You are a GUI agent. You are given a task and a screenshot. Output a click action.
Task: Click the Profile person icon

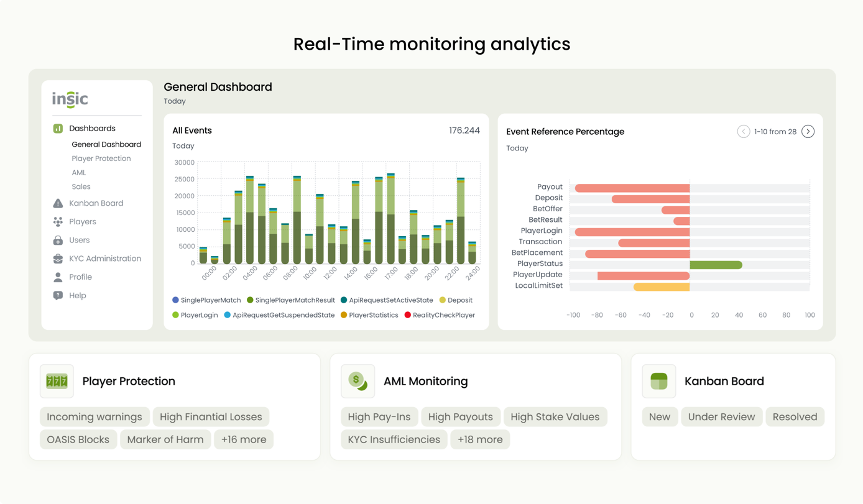(58, 277)
